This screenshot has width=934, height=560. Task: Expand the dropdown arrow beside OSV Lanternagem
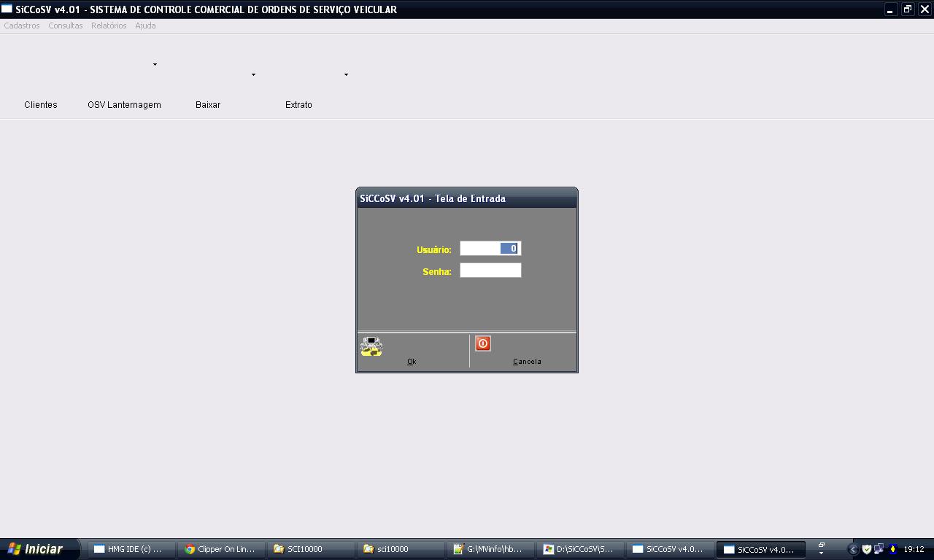(x=155, y=64)
